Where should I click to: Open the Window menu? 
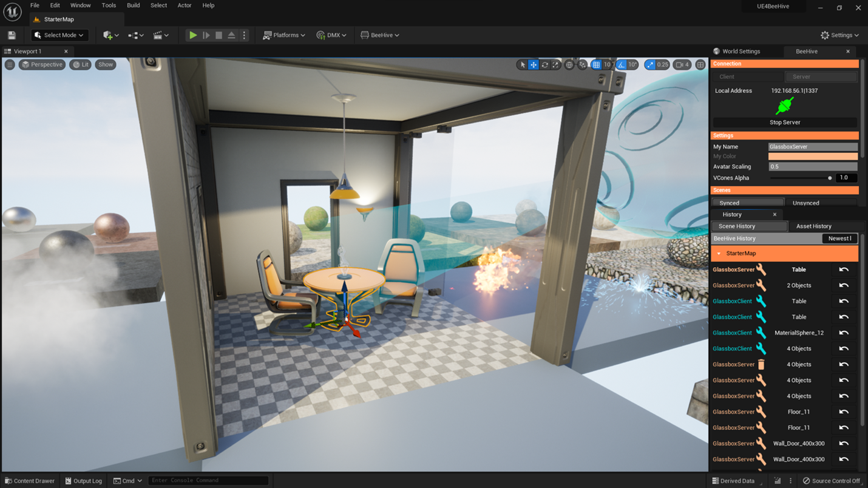click(80, 5)
